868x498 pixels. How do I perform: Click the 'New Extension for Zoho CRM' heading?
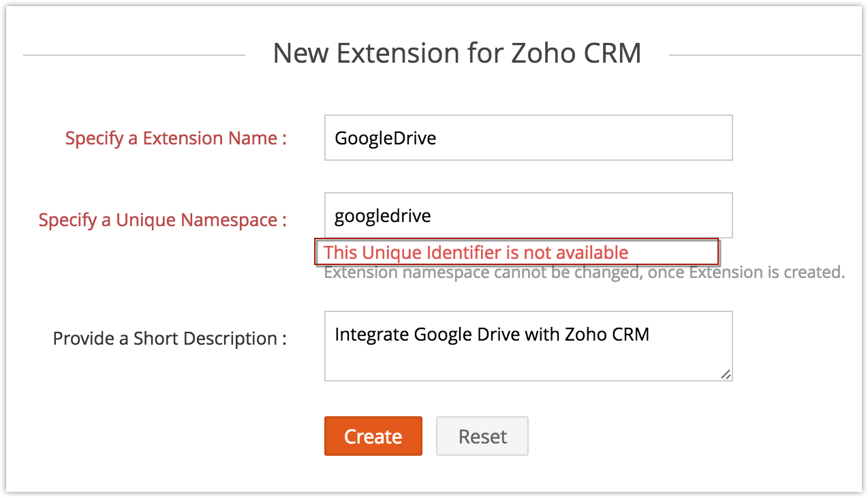tap(457, 53)
